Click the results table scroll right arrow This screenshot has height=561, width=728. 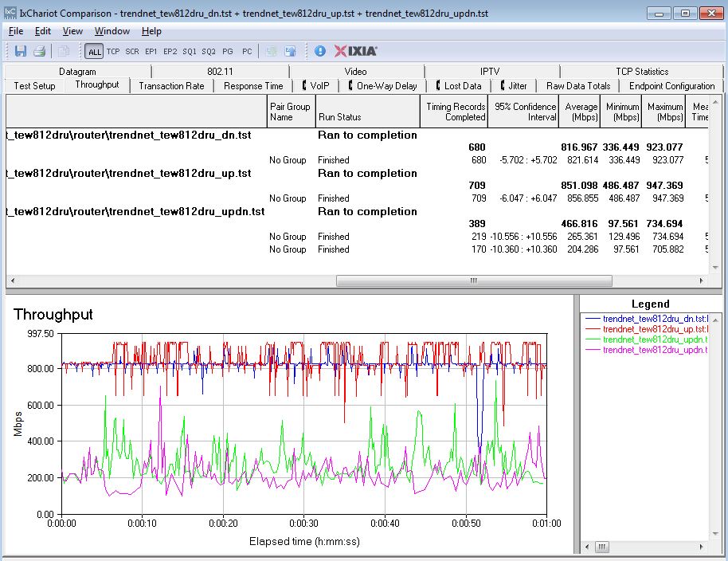point(701,280)
